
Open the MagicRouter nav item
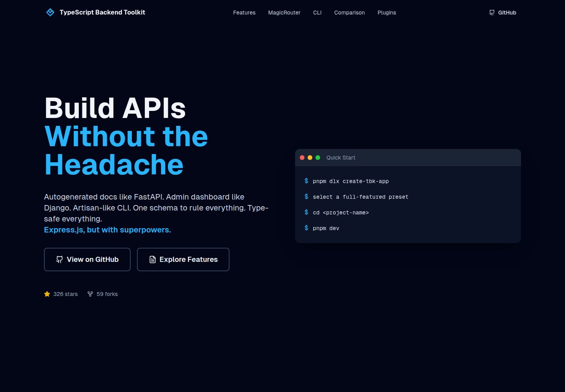pos(284,13)
